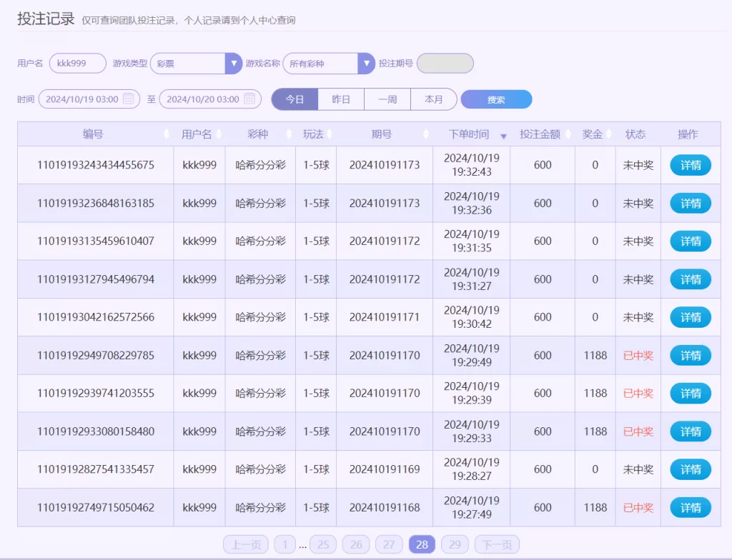Jump to page 1
Screen dimensions: 732x560
[285, 544]
